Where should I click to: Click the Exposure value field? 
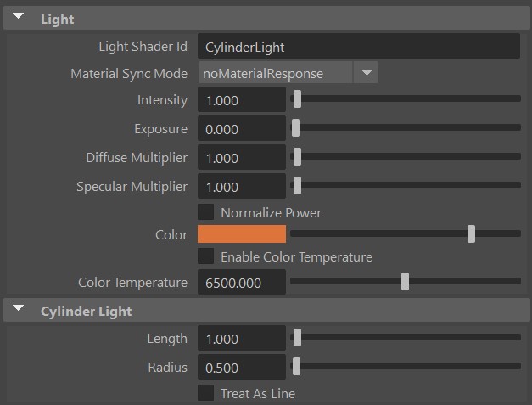[241, 129]
